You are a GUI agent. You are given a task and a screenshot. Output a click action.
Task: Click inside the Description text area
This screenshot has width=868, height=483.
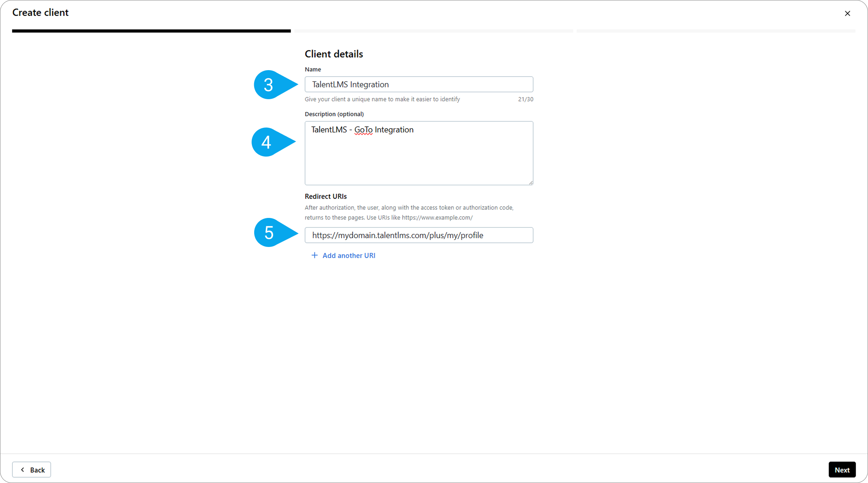[419, 158]
